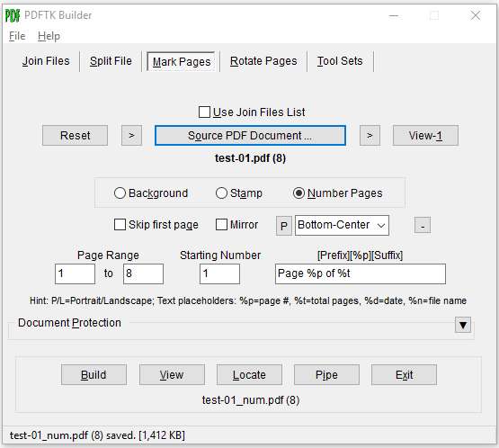Open the Bottom-Center position dropdown
The height and width of the screenshot is (448, 499).
pyautogui.click(x=342, y=226)
